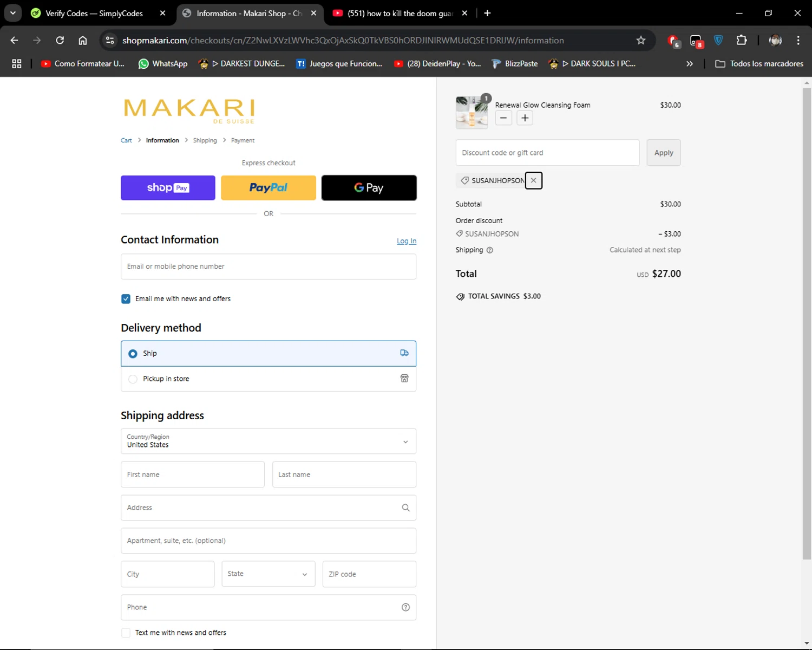Viewport: 812px width, 650px height.
Task: Remove the SUSANJHOPSON discount code
Action: 533,180
